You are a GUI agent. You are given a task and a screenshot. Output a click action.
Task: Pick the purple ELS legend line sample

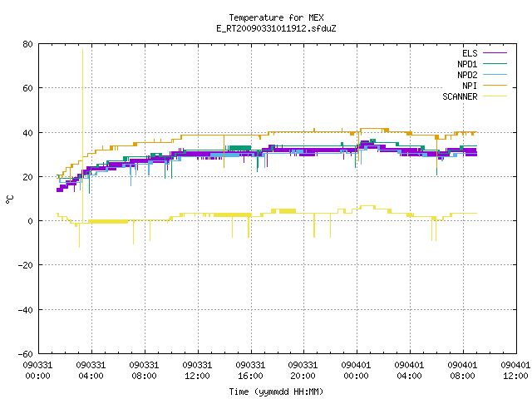pos(495,53)
